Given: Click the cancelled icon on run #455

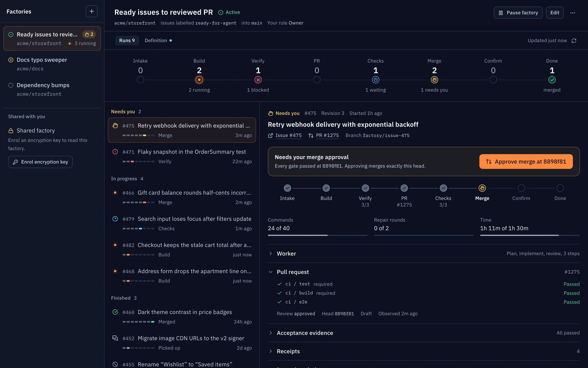Looking at the screenshot, I should pos(115,364).
